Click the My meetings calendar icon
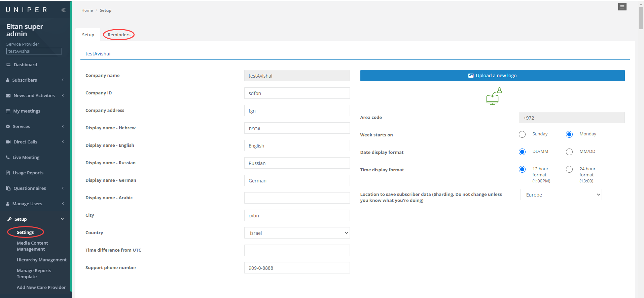Viewport: 644px width, 298px height. (x=8, y=111)
